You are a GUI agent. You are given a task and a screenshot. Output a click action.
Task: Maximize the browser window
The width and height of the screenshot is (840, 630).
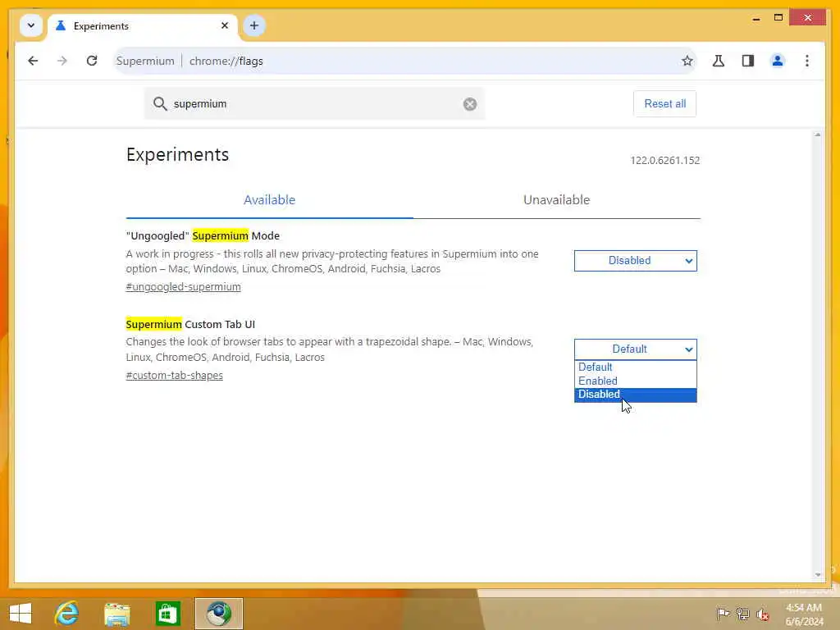point(778,18)
